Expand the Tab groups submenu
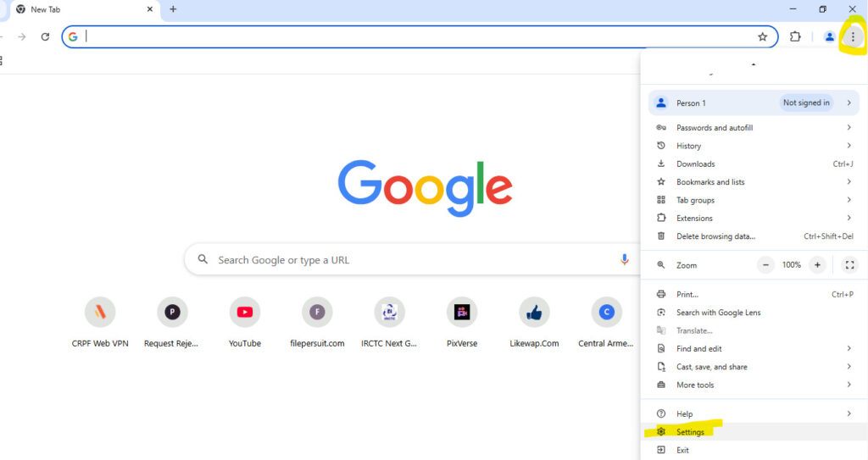 754,201
